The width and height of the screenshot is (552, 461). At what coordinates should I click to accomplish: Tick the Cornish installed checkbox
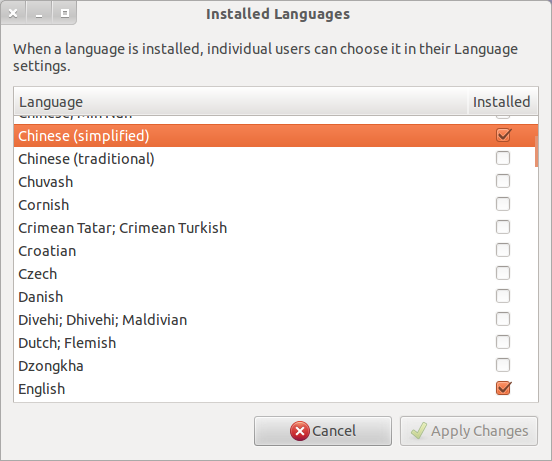tap(503, 204)
